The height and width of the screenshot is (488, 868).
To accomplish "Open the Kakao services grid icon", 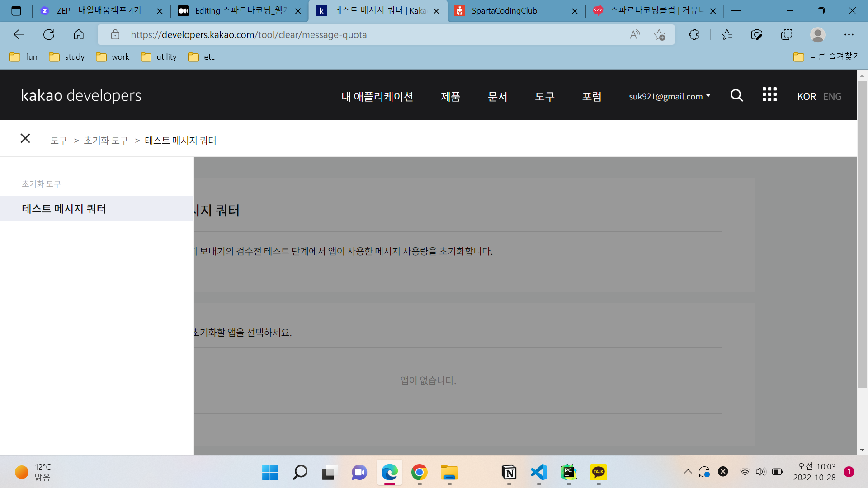I will click(769, 94).
